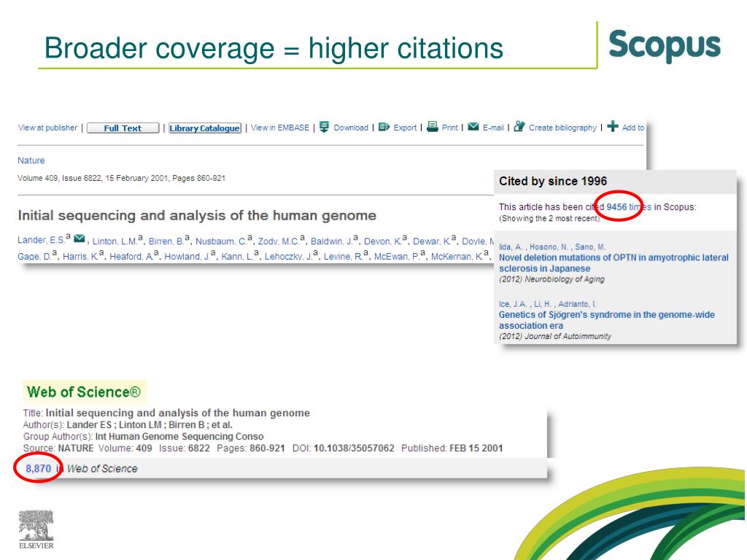
Task: Open author Levine, R. link
Action: click(343, 256)
